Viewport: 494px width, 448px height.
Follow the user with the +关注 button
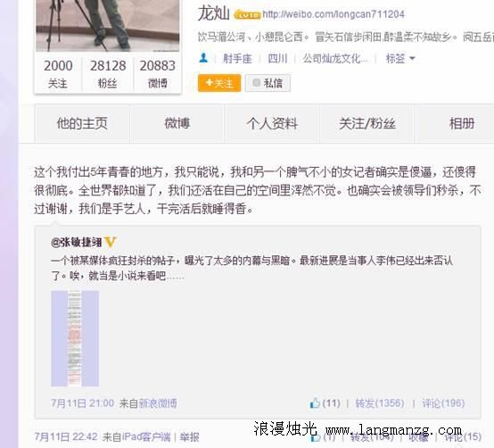[x=219, y=83]
